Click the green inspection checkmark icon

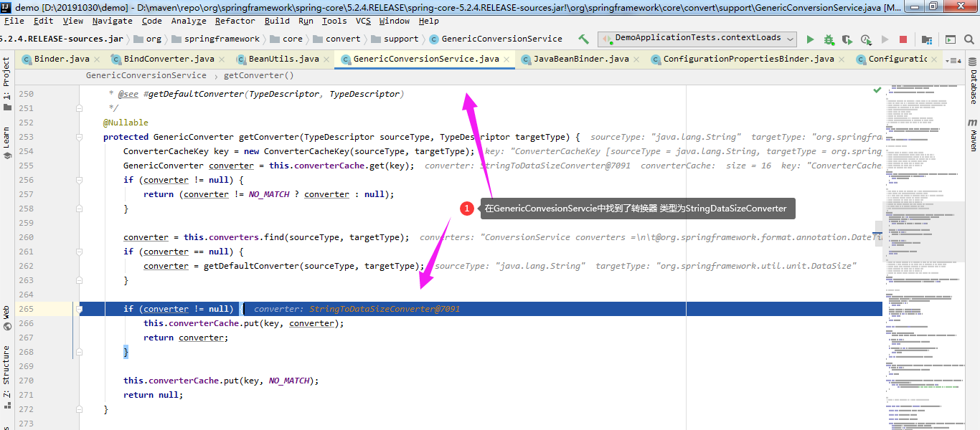click(x=877, y=90)
